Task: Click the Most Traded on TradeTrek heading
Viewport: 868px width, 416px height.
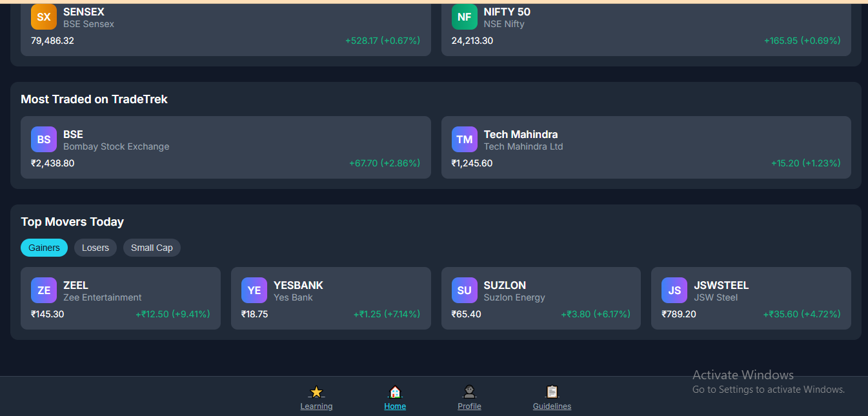Action: pos(94,99)
